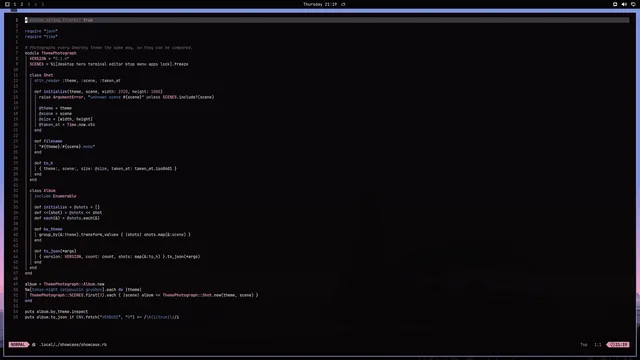Click the puts album.to_json if ENV.fetch line
Viewport: 640px width, 360px height.
[x=102, y=317]
